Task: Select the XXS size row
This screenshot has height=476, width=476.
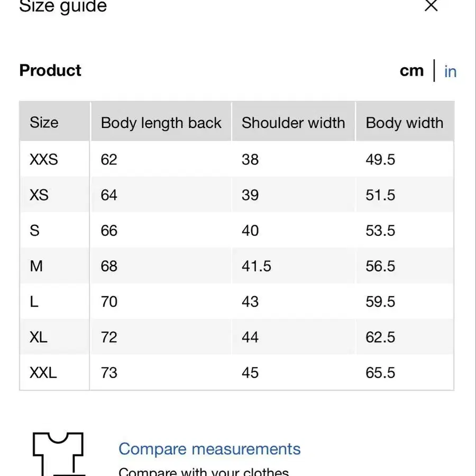Action: pos(44,159)
